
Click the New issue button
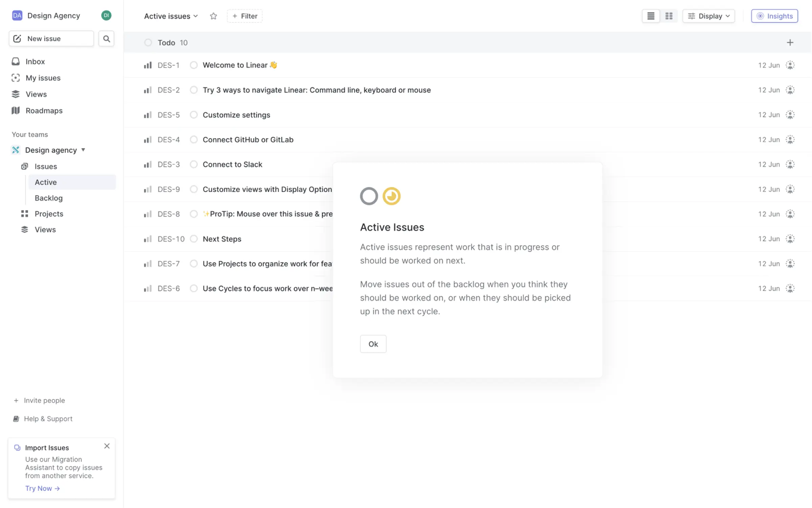[51, 39]
